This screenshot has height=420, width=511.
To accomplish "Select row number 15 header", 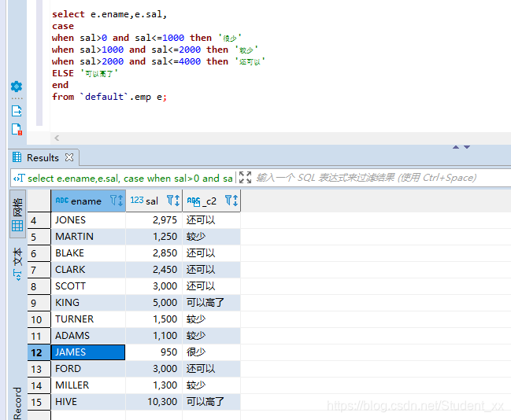I will (39, 403).
